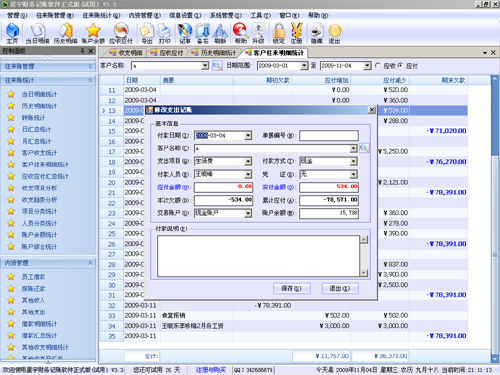500x375 pixels.
Task: Open the 信息设置 menu
Action: (185, 15)
